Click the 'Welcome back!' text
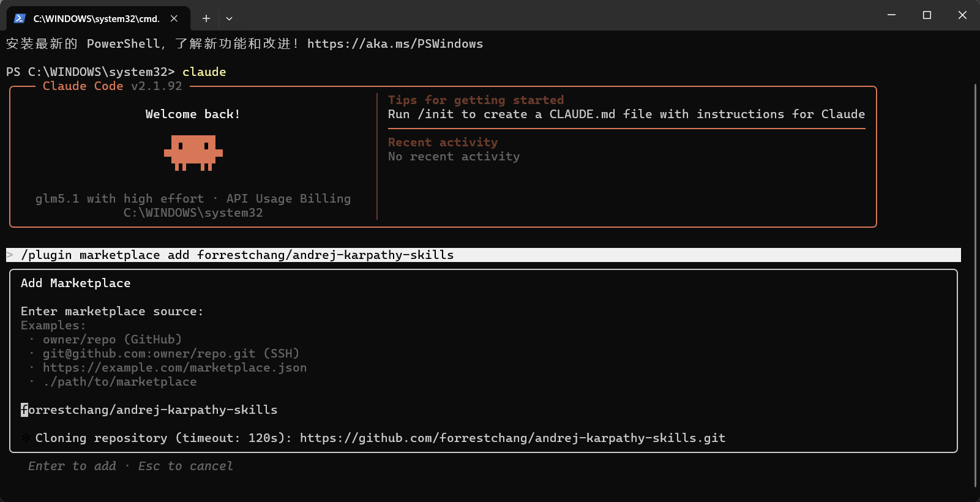This screenshot has height=502, width=980. tap(193, 114)
